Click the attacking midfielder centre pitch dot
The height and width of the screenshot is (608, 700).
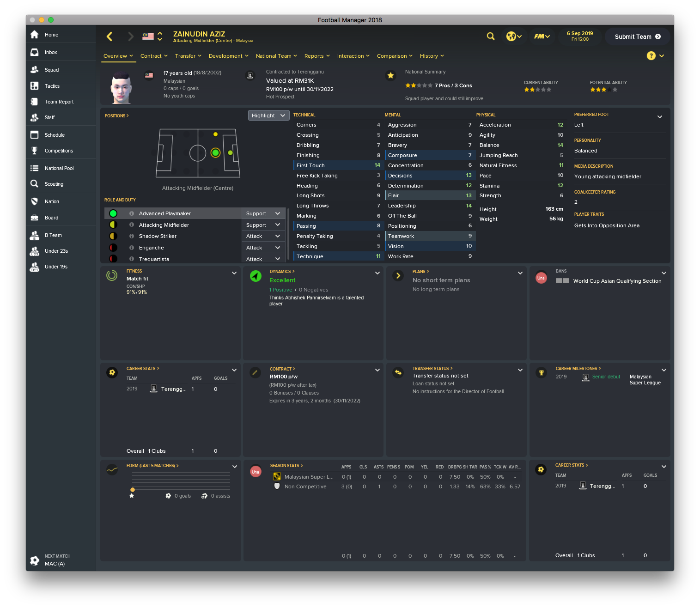[215, 152]
